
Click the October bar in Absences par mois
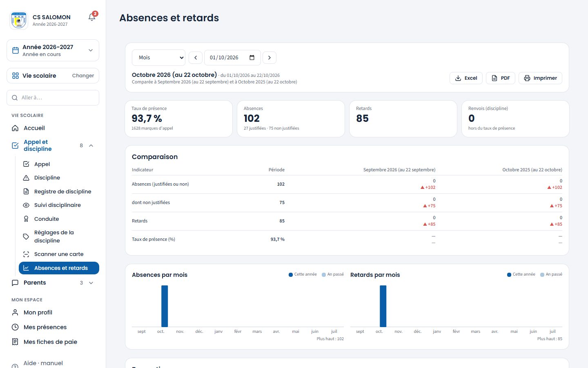click(x=165, y=306)
